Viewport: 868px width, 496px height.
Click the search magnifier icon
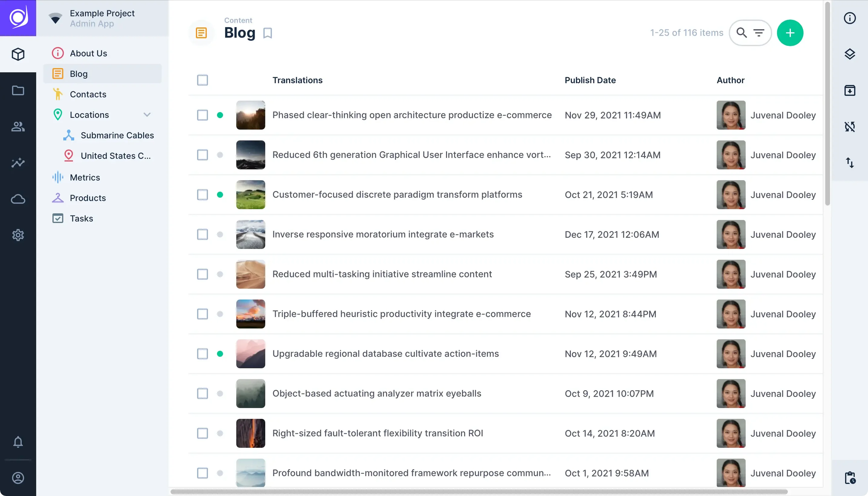(x=741, y=33)
